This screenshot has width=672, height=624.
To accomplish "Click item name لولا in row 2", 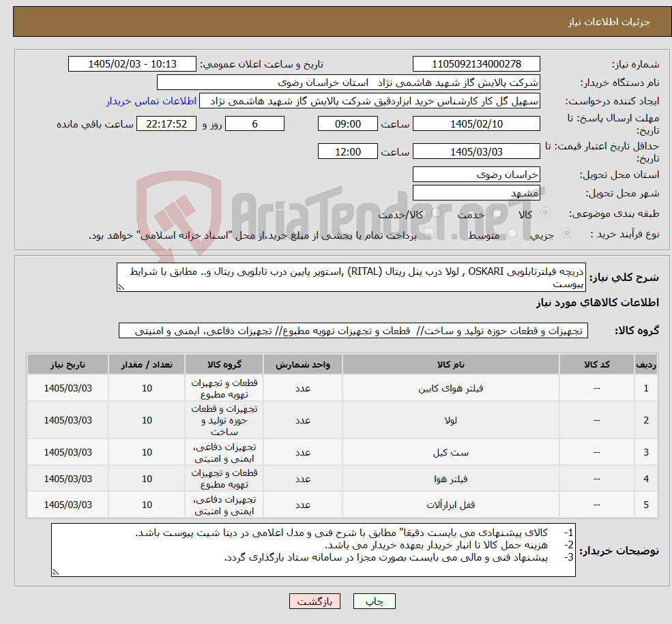I will tap(450, 420).
